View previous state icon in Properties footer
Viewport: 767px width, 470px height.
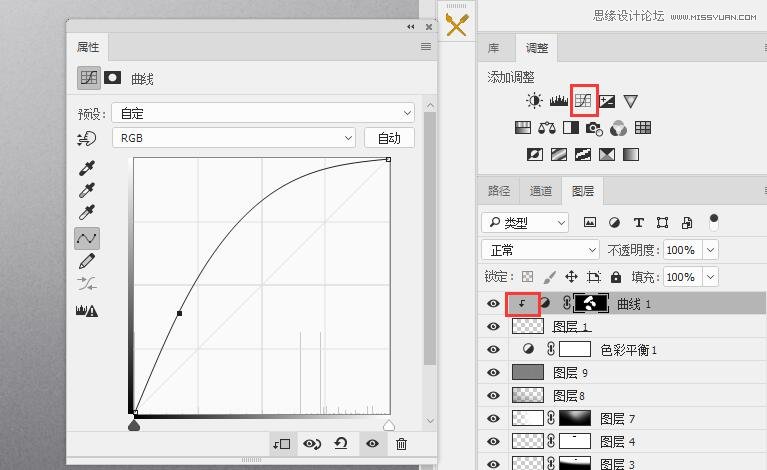[312, 444]
